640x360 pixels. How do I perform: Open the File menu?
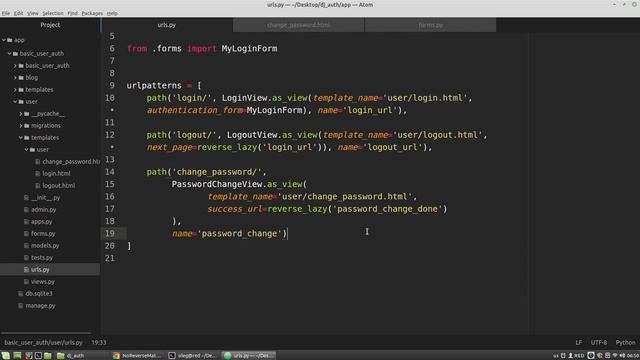tap(6, 13)
